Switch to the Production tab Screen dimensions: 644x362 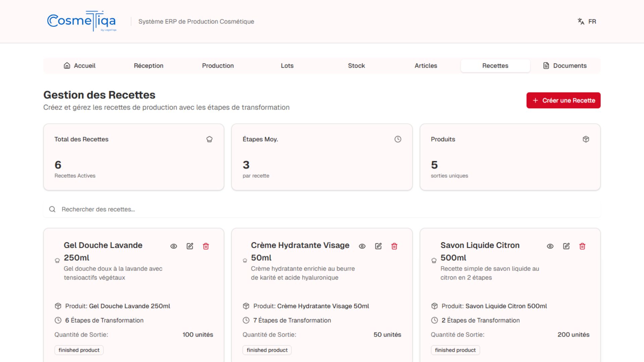click(218, 66)
